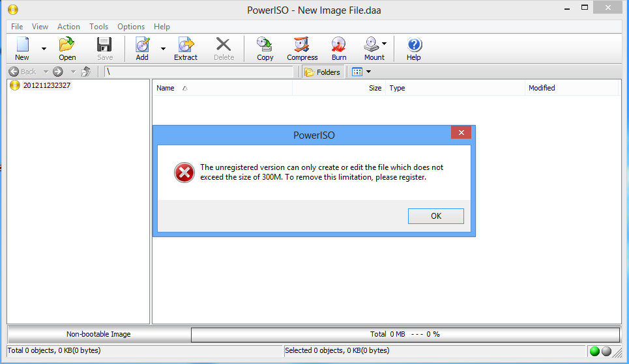Click the green status indicator light
This screenshot has height=364, width=629.
[x=595, y=351]
